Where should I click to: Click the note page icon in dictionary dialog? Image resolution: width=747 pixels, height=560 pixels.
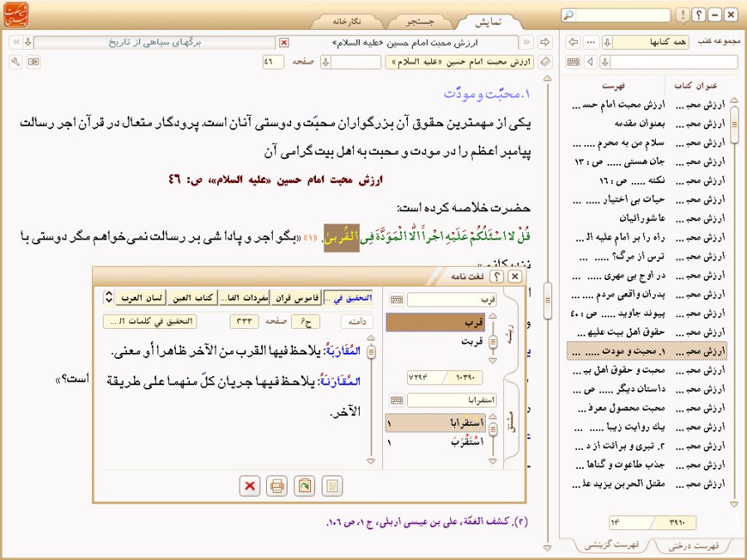(x=332, y=486)
